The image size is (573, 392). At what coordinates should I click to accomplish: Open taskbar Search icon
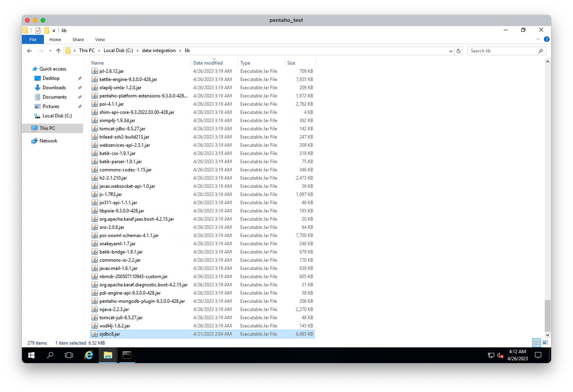coord(50,355)
